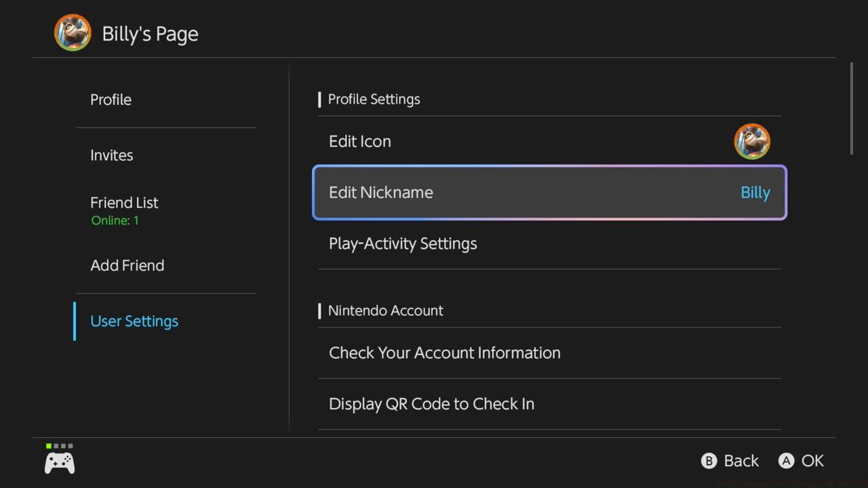Image resolution: width=868 pixels, height=488 pixels.
Task: Open Check Your Account Information
Action: pyautogui.click(x=444, y=352)
